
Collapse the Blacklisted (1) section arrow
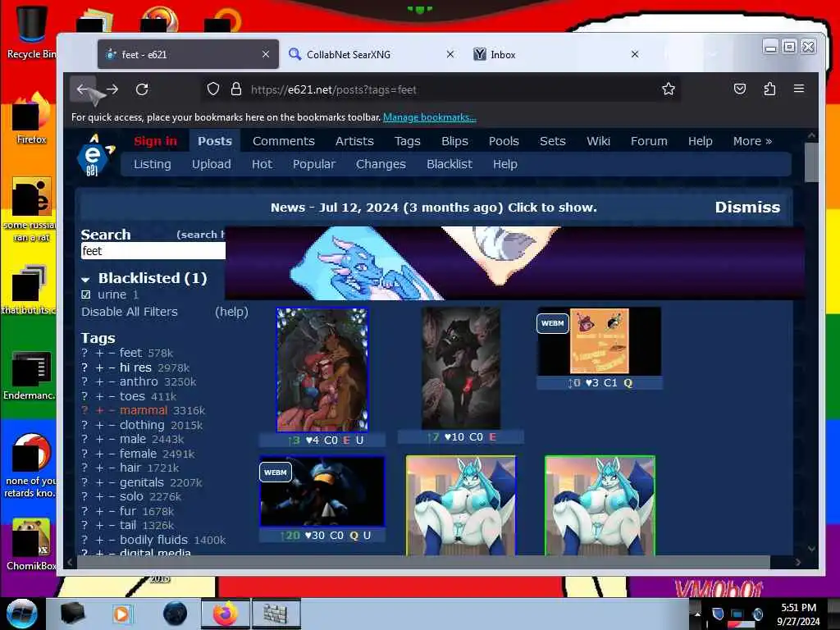coord(85,279)
